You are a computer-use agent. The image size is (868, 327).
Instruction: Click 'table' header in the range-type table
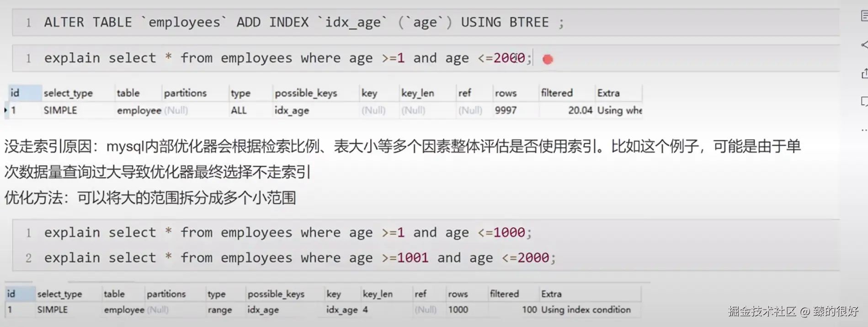(114, 294)
